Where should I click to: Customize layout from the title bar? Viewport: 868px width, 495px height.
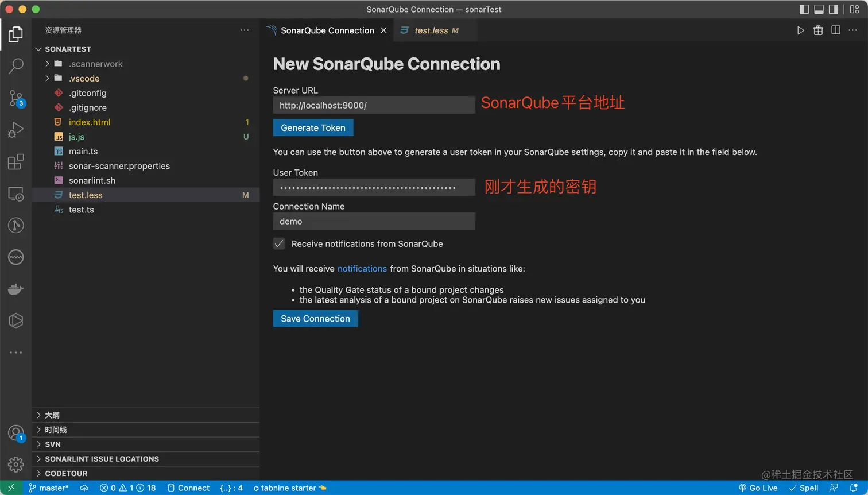854,9
